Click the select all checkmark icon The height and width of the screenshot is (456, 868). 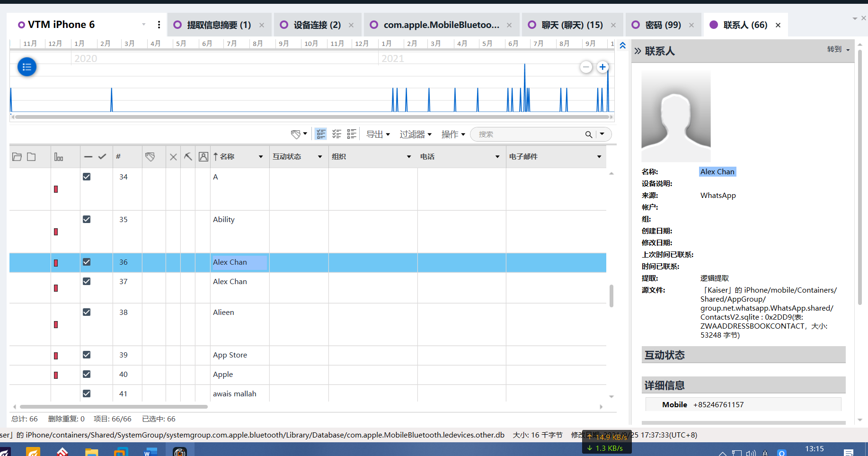(x=102, y=157)
